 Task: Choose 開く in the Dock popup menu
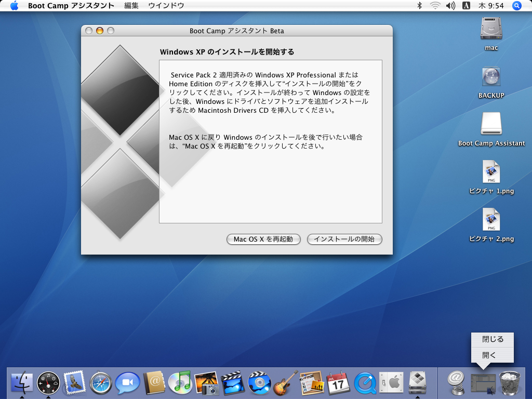pos(490,355)
